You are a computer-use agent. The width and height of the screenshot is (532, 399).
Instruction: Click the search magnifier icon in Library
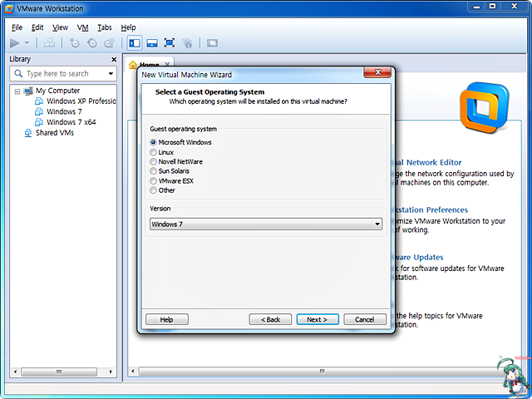coord(18,73)
